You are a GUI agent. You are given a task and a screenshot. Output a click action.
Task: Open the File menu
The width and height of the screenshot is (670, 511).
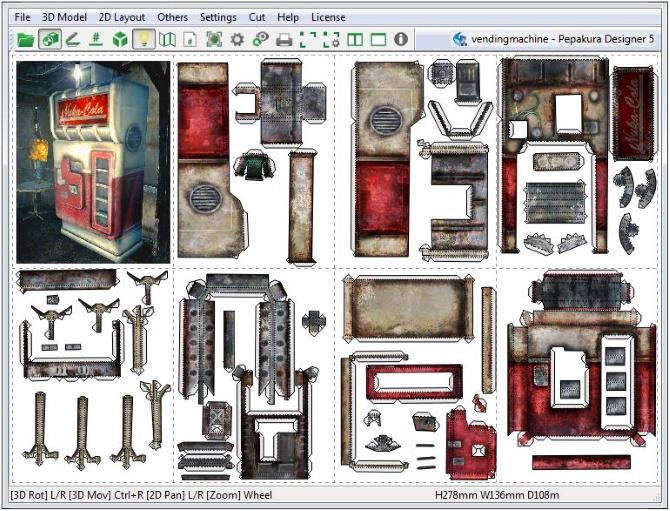[x=22, y=18]
